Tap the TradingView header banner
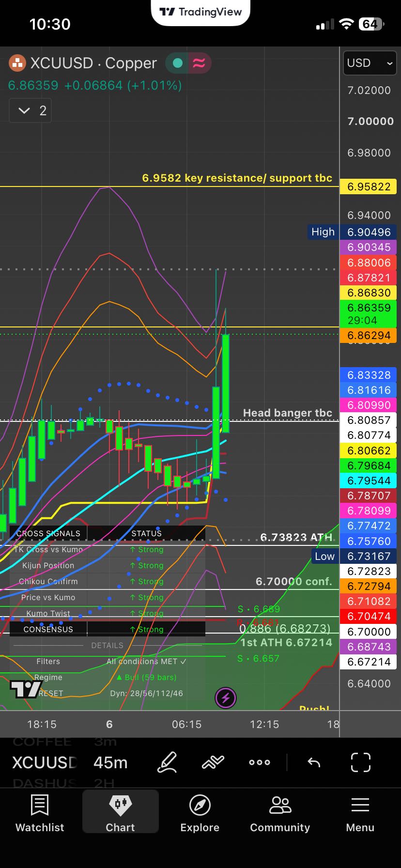The width and height of the screenshot is (401, 868). [200, 12]
